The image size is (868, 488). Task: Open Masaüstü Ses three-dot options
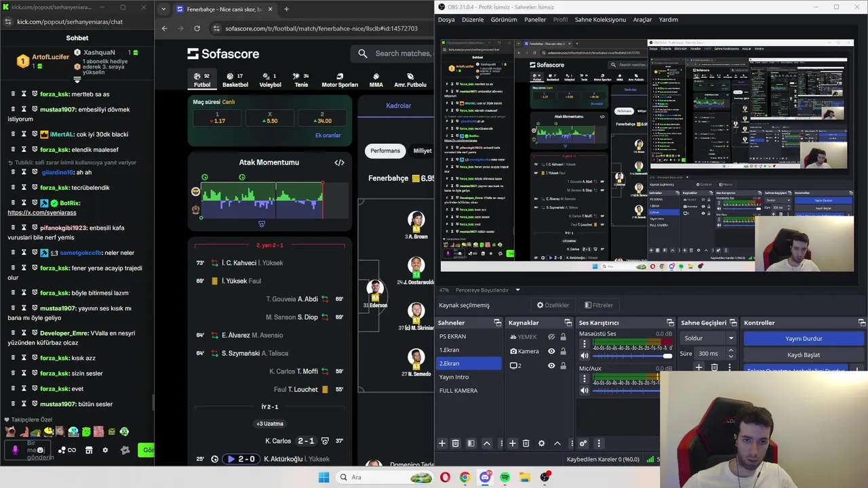585,344
